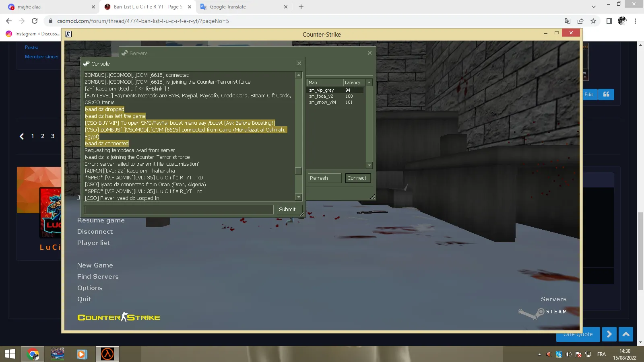Bookmark this page with the star icon

pyautogui.click(x=593, y=21)
